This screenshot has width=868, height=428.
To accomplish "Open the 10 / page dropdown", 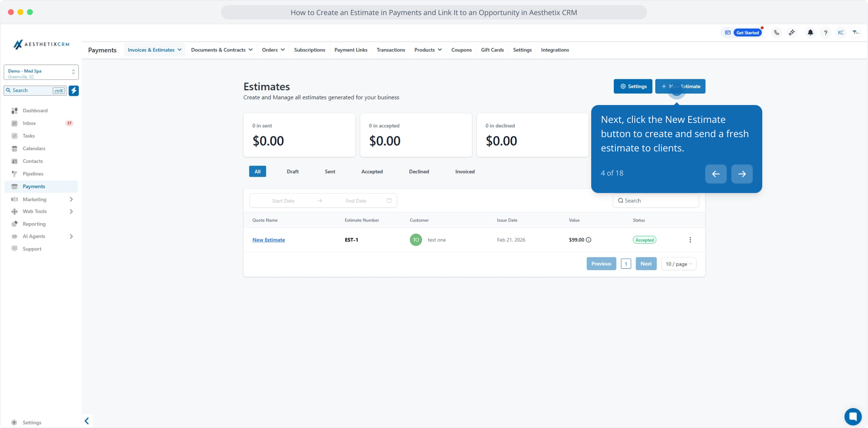I will tap(679, 264).
